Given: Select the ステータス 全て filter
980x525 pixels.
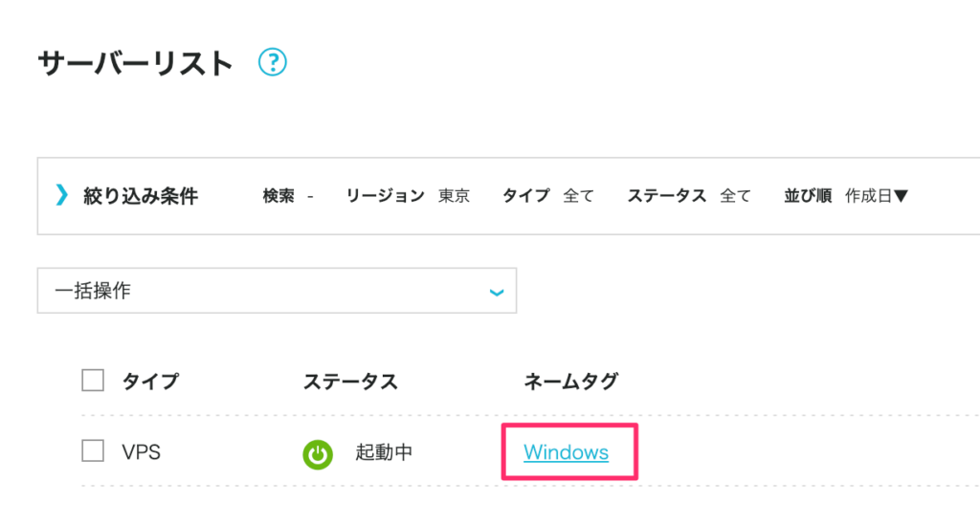Looking at the screenshot, I should tap(689, 196).
